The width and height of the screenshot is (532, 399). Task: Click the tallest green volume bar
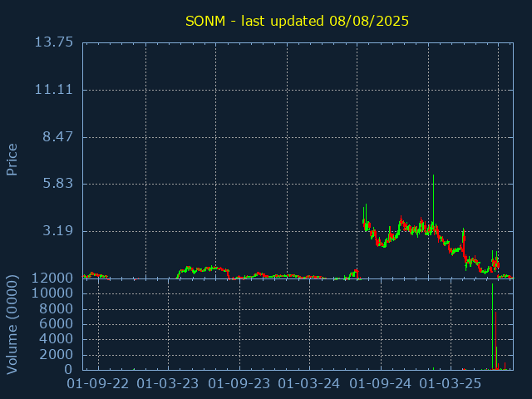(x=492, y=327)
